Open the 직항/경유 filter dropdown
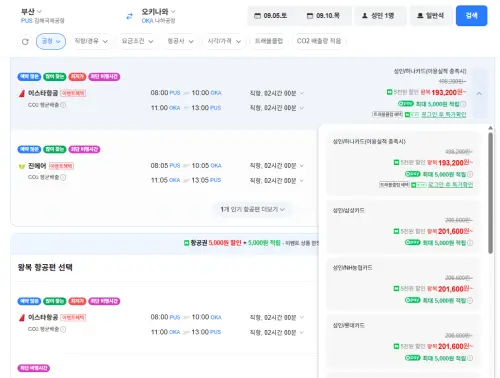The height and width of the screenshot is (378, 500). 91,41
